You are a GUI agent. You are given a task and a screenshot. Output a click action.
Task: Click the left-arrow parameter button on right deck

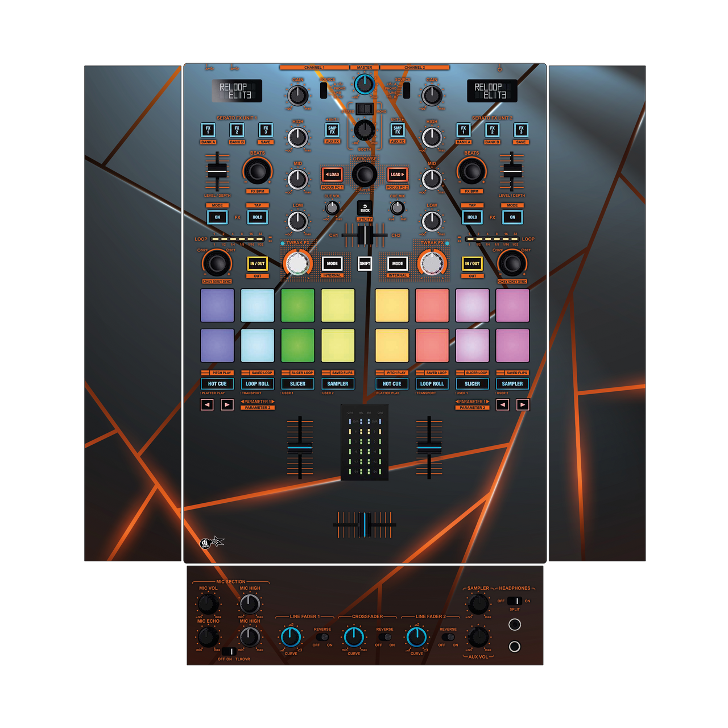pos(503,405)
